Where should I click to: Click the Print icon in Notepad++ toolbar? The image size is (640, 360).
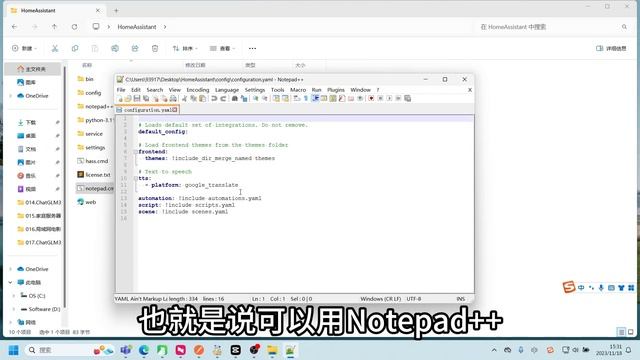pyautogui.click(x=173, y=98)
